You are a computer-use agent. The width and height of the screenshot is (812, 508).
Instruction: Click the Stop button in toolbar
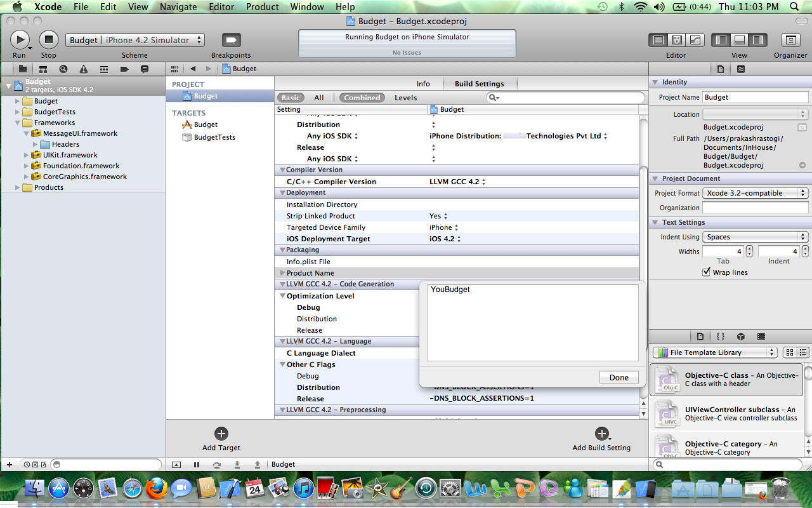pos(49,39)
